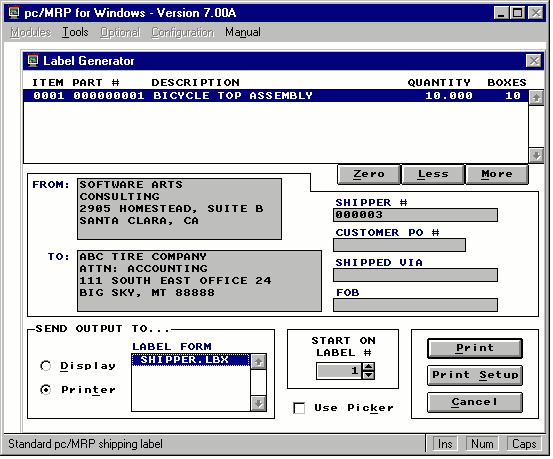The height and width of the screenshot is (459, 553).
Task: Click the Less button
Action: click(433, 174)
